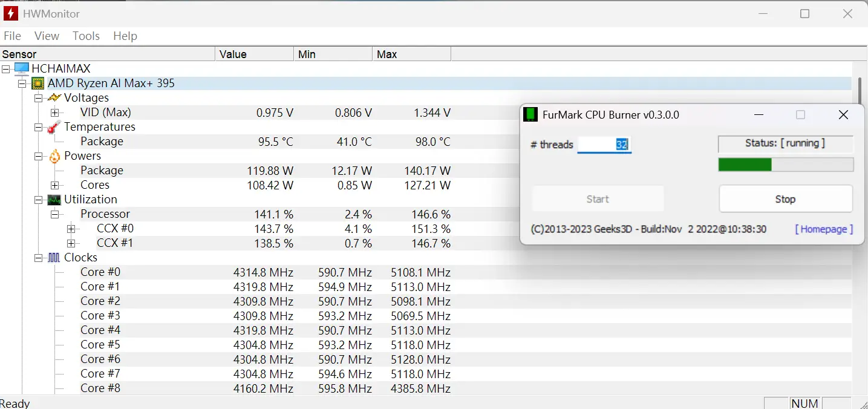
Task: Collapse the HCHAIMAX root node
Action: (x=6, y=69)
